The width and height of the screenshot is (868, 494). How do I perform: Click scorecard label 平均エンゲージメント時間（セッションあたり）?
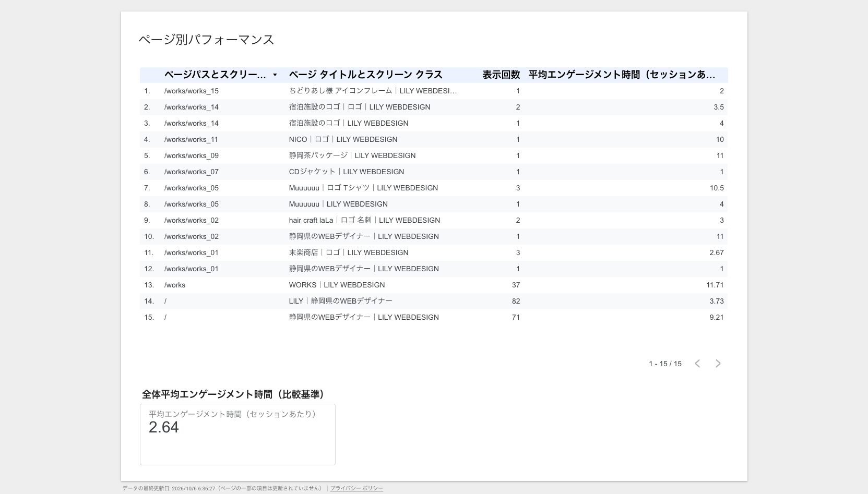232,414
